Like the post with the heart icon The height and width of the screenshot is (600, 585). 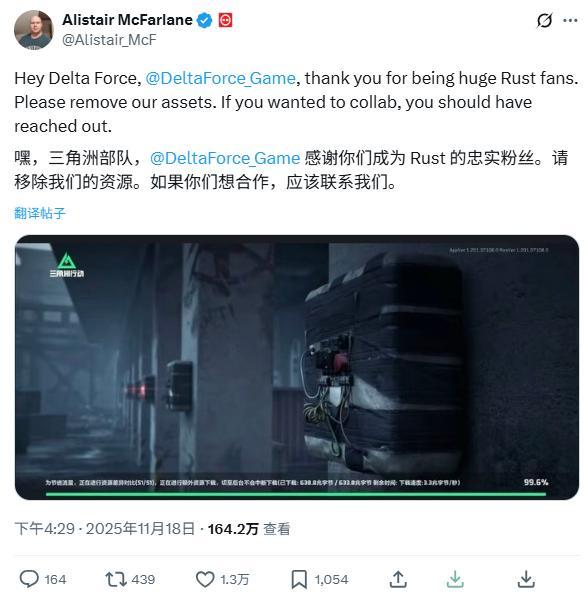205,579
